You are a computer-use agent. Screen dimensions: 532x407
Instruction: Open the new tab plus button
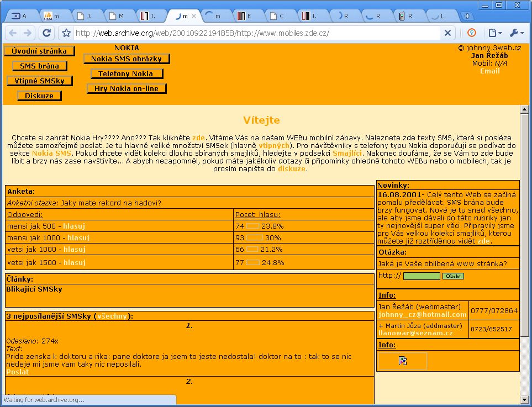[467, 16]
